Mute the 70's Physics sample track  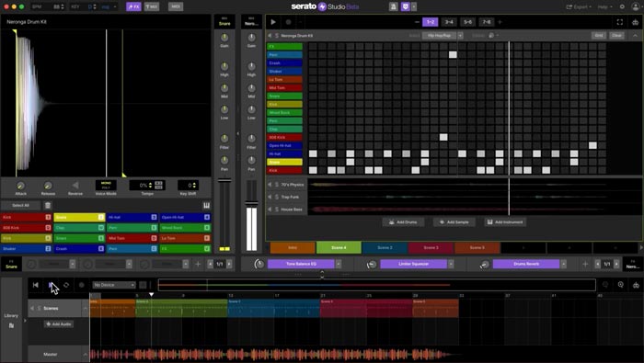(x=270, y=185)
